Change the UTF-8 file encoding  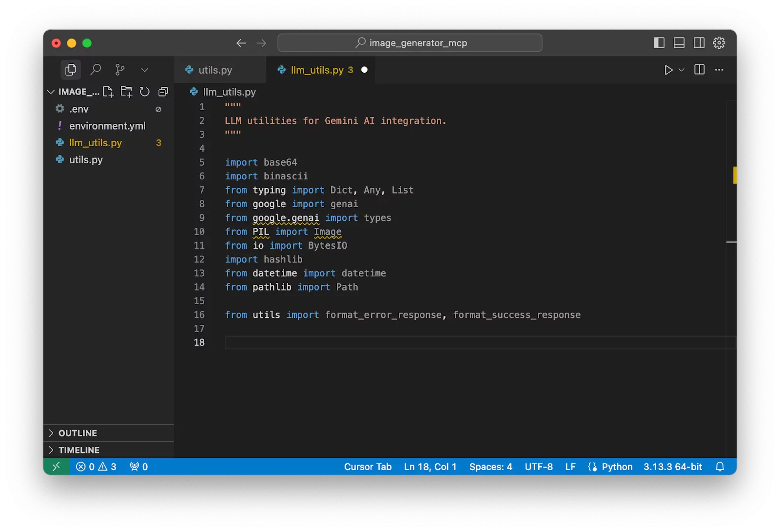pos(539,467)
